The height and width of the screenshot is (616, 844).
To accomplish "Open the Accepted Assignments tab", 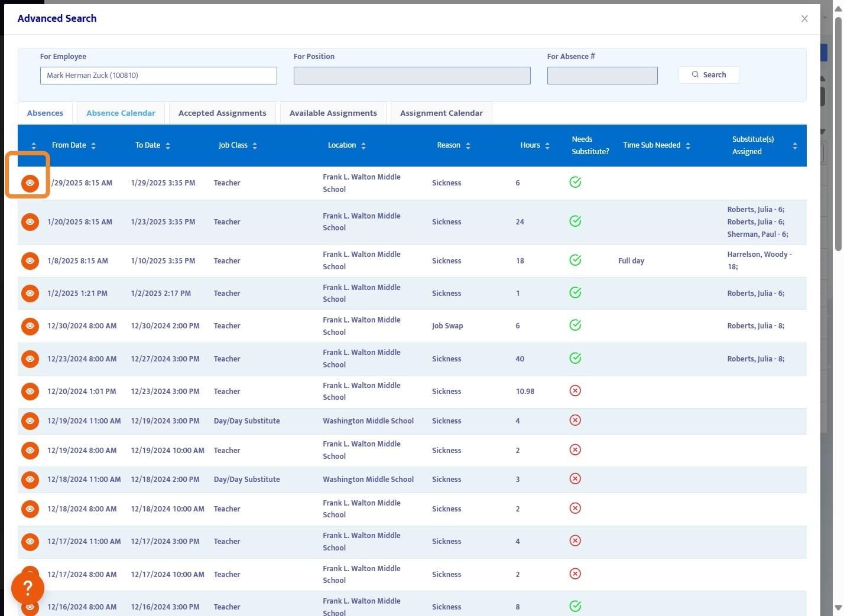I will [222, 113].
